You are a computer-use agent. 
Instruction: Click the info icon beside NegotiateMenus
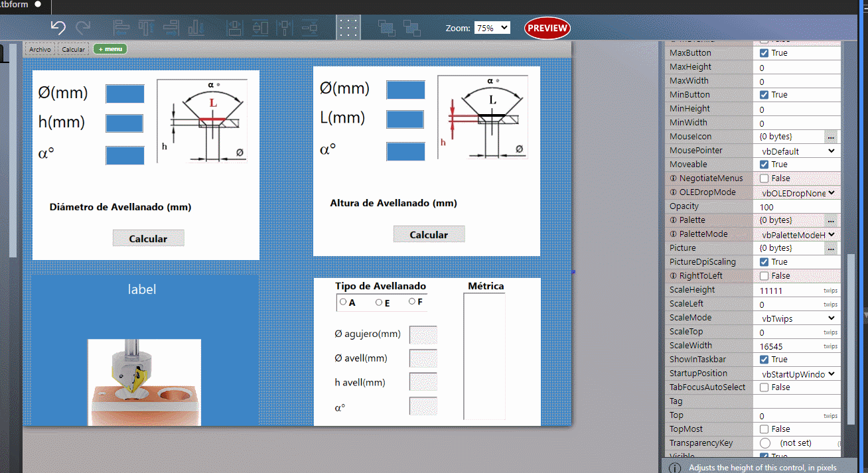673,178
